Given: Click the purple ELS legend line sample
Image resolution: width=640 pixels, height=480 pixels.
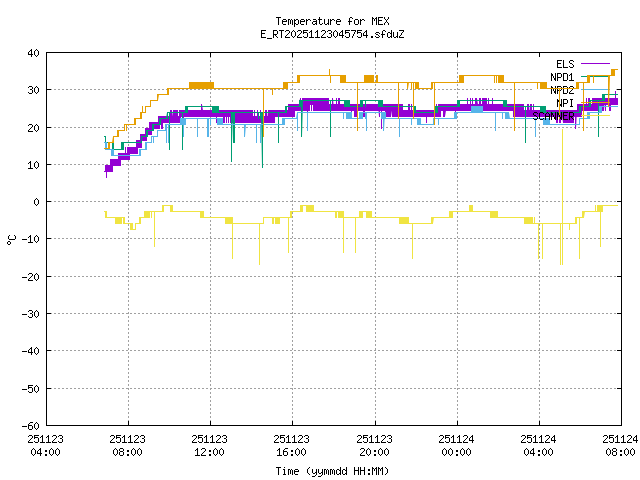Looking at the screenshot, I should pos(596,64).
